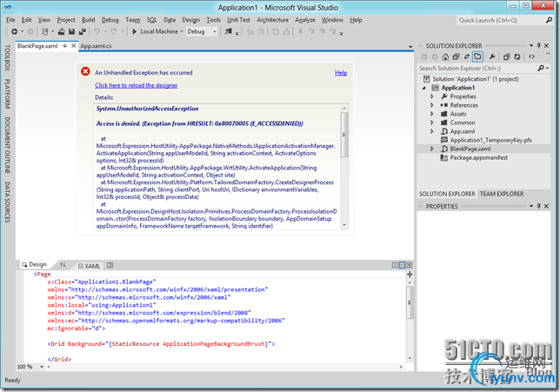This screenshot has height=392, width=560.
Task: Switch to the Design view tab
Action: pyautogui.click(x=35, y=264)
